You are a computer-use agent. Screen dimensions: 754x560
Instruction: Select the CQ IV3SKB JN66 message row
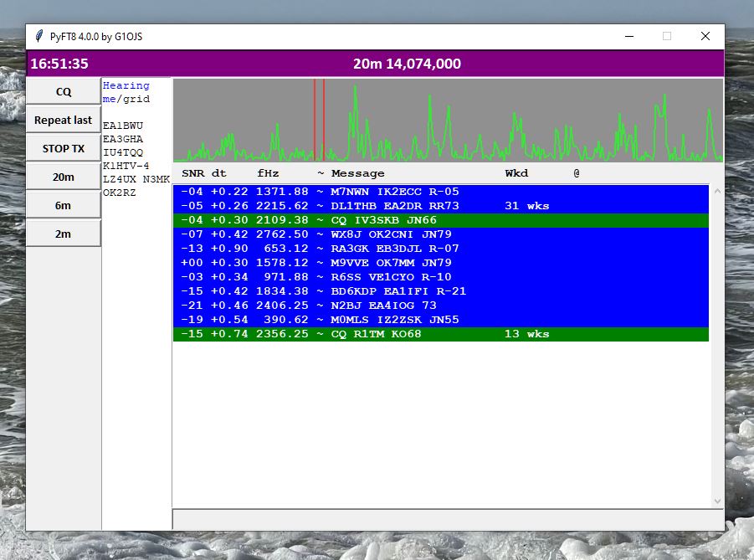tap(440, 220)
